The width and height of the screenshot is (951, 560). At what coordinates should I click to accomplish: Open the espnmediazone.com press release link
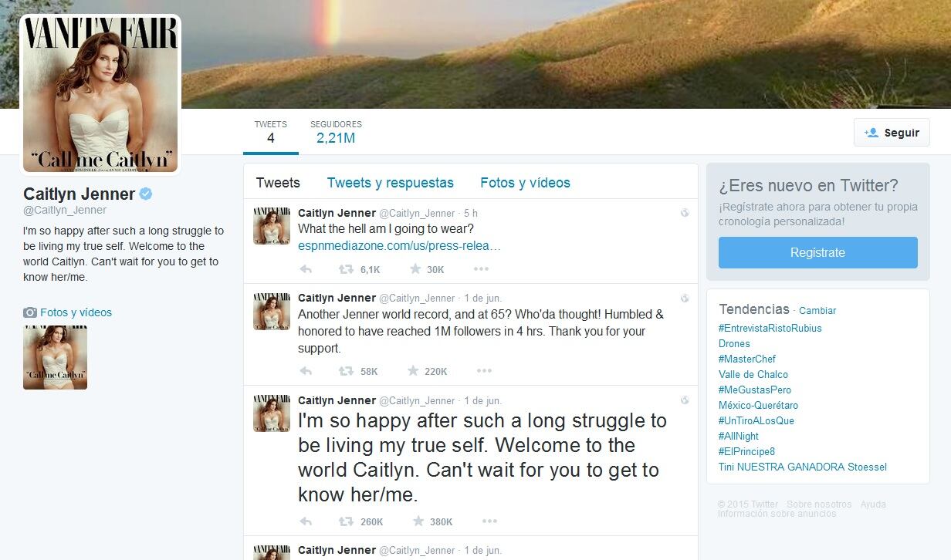click(399, 246)
